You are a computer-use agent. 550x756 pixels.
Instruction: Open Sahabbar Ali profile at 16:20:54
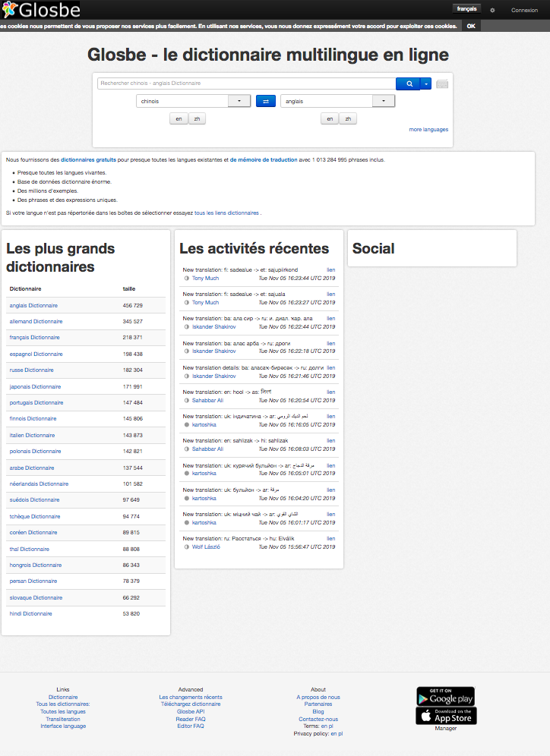click(x=207, y=400)
